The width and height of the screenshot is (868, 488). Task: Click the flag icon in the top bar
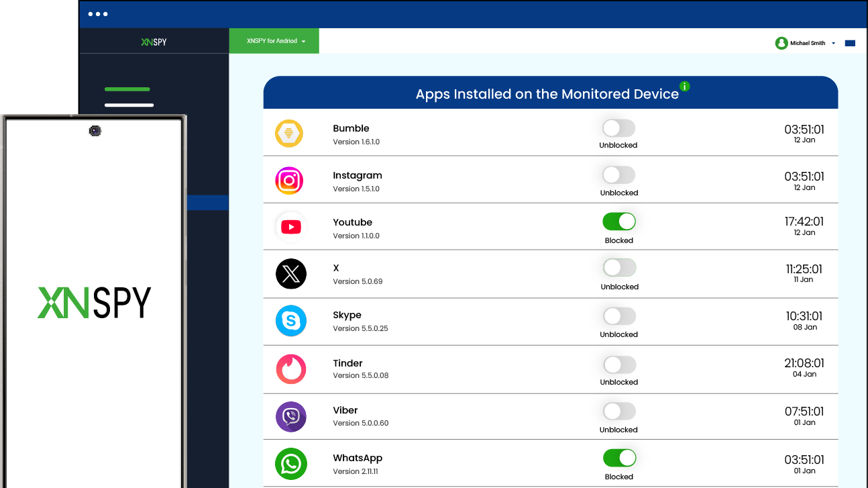[x=850, y=43]
